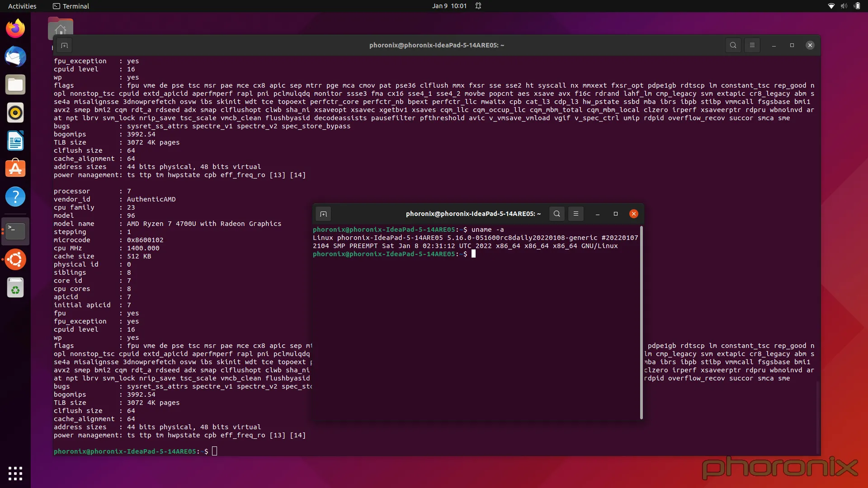Viewport: 868px width, 488px height.
Task: Open the Ubuntu logo dock icon
Action: (15, 259)
